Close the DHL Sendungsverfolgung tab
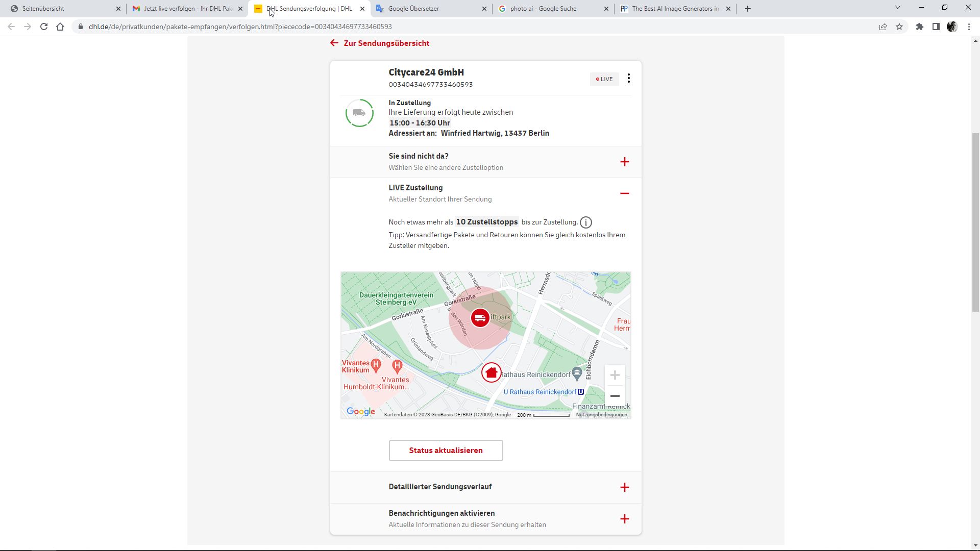This screenshot has height=551, width=980. pyautogui.click(x=362, y=9)
